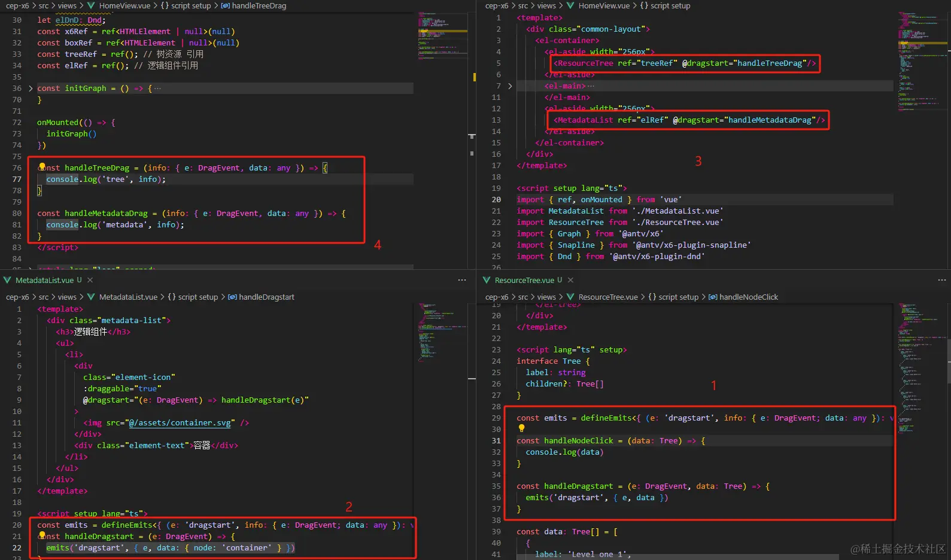Click the './ResourceTree.vue' import path
The width and height of the screenshot is (951, 560).
tap(677, 223)
